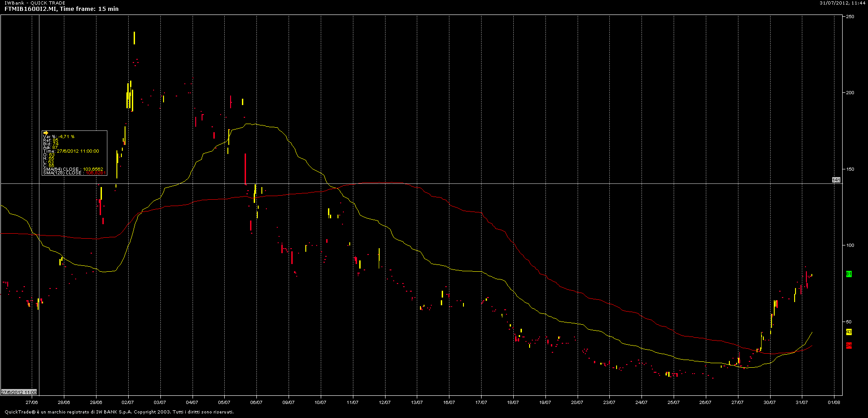Click the gray 141 crosshair price label
Screen dimensions: 868x418
tap(836, 180)
